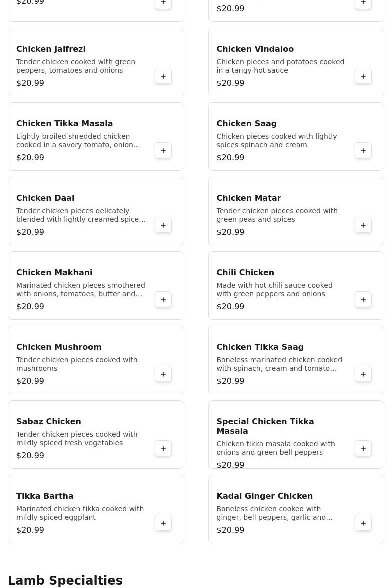Click the Lamb Specialties section heading
The height and width of the screenshot is (588, 392).
pos(65,581)
